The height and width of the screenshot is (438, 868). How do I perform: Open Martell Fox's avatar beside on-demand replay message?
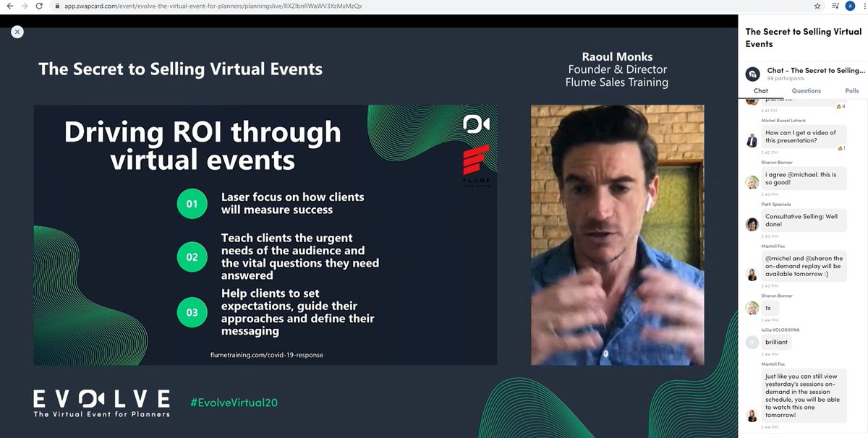[x=752, y=274]
